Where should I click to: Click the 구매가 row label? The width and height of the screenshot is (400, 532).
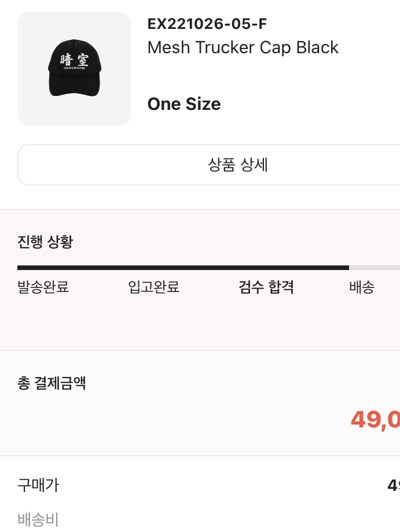38,485
